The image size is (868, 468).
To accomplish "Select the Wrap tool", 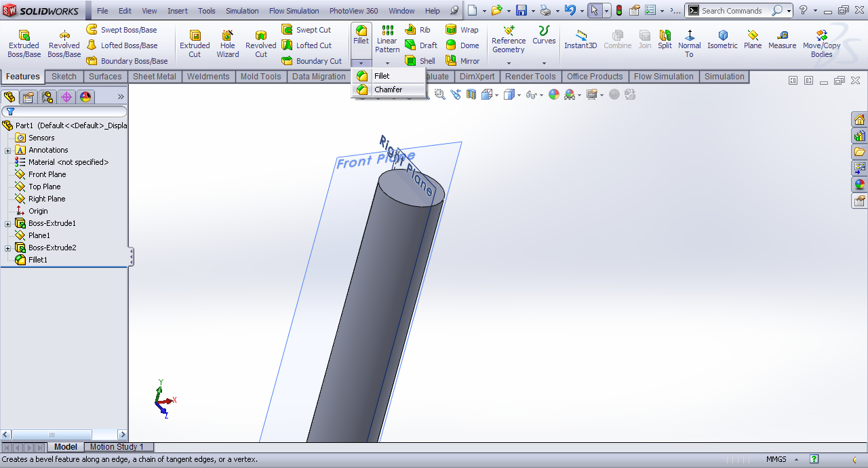I will pyautogui.click(x=462, y=30).
